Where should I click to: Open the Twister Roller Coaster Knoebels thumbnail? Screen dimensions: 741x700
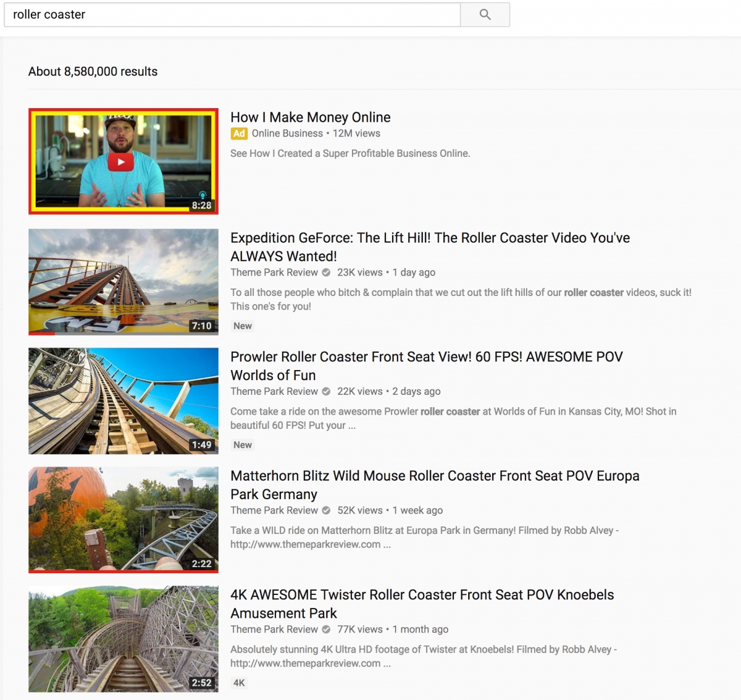124,639
